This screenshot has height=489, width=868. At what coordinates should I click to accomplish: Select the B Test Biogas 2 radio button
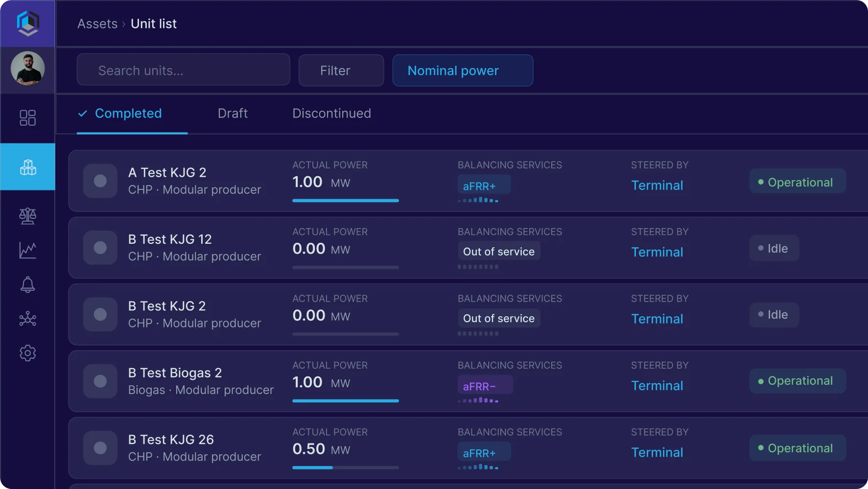[100, 381]
